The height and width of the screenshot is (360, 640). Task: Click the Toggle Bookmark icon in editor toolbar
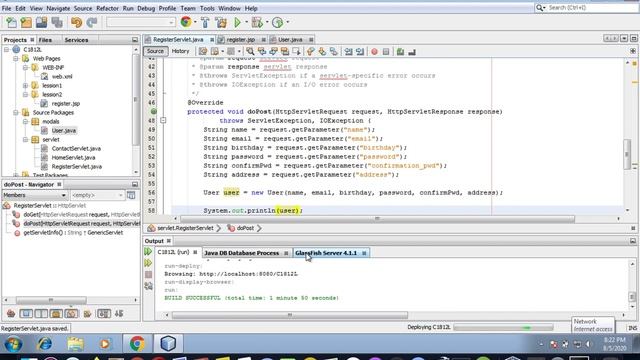[x=333, y=51]
